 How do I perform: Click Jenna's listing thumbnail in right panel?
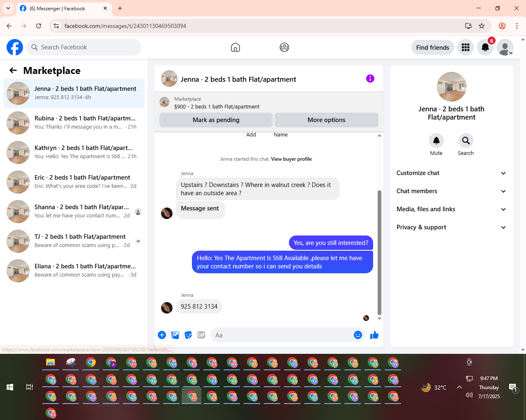pos(452,87)
